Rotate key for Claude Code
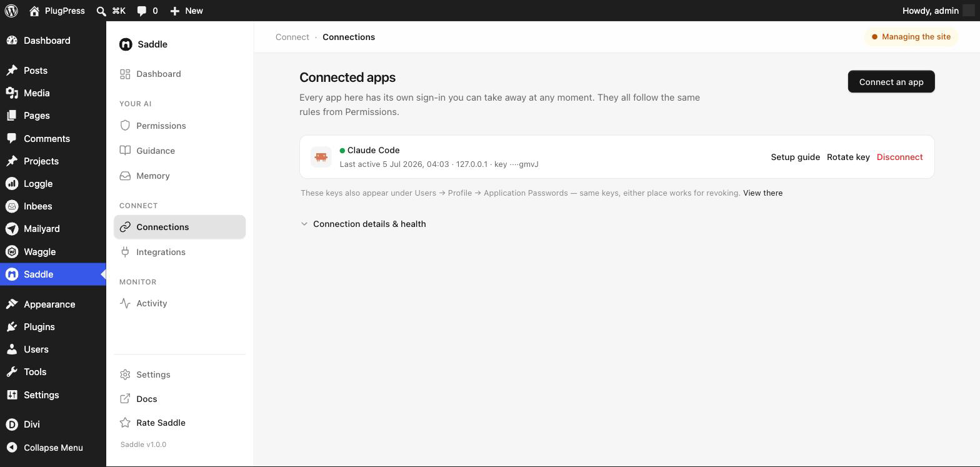Screen dimensions: 980x467 point(848,157)
